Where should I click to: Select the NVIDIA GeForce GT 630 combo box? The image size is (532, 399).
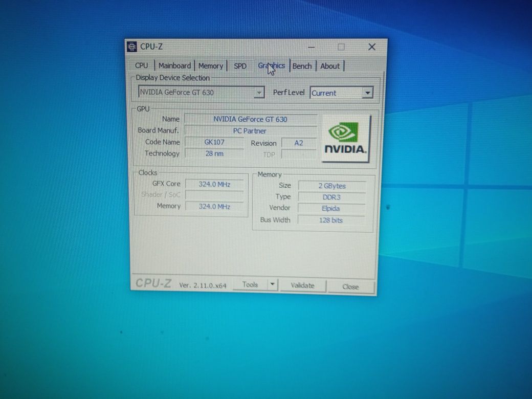click(201, 92)
